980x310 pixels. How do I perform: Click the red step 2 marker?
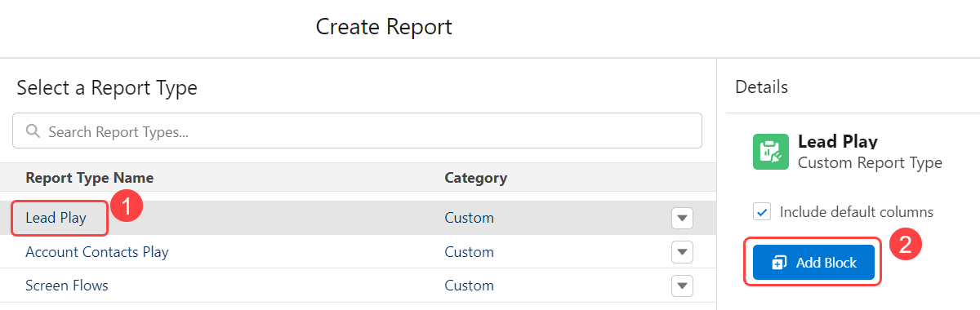[x=905, y=242]
